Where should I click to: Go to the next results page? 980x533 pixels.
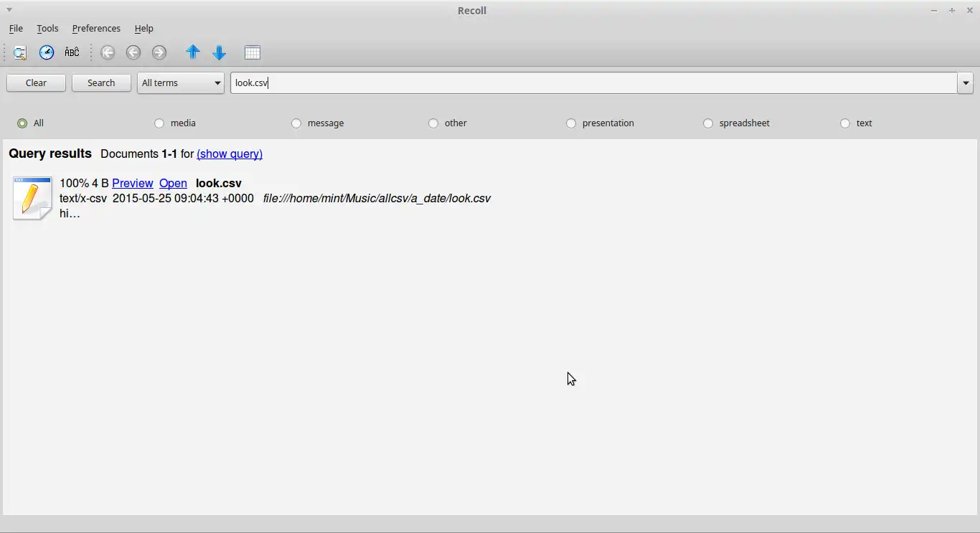click(x=159, y=52)
